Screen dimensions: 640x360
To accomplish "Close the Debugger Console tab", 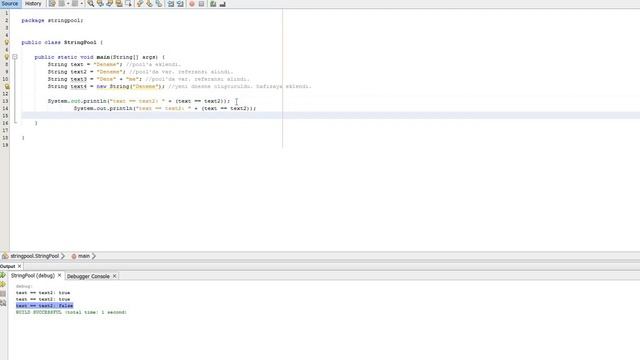I will 115,276.
